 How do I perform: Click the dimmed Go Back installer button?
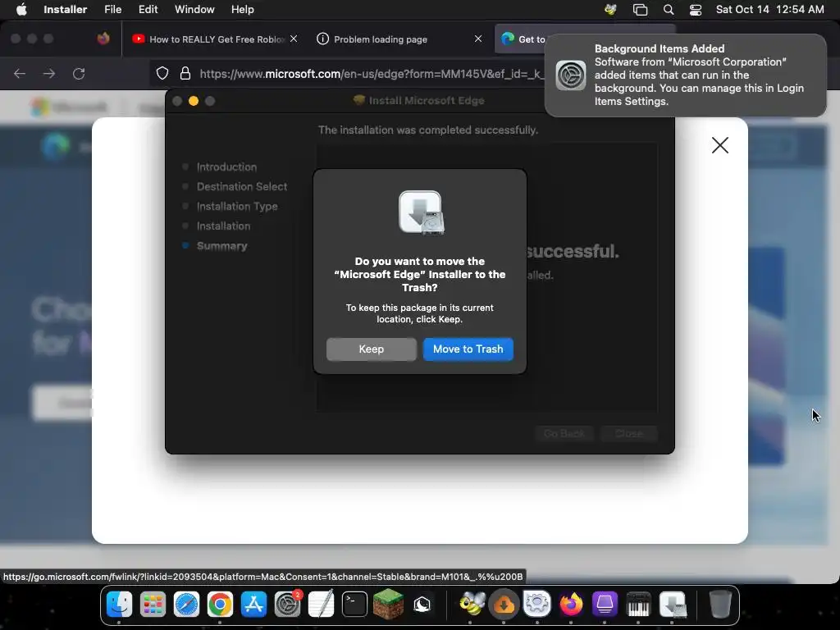[x=564, y=433]
